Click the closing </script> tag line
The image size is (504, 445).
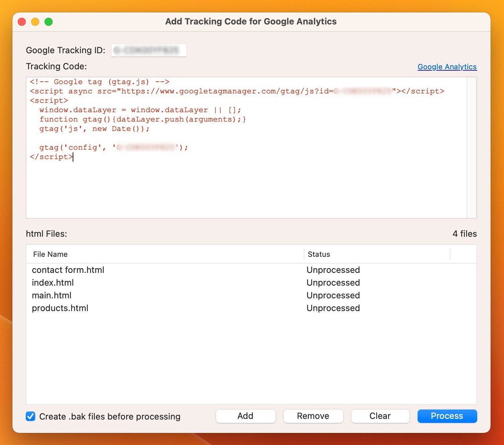(x=51, y=157)
